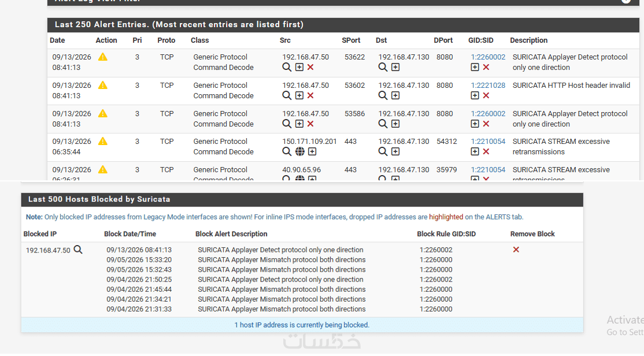Screen dimensions: 644x356
Task: Disable rule 1:2221028 with red X
Action: [x=486, y=96]
